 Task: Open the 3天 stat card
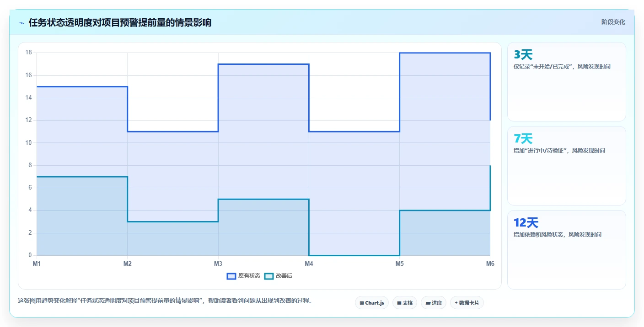coord(567,82)
